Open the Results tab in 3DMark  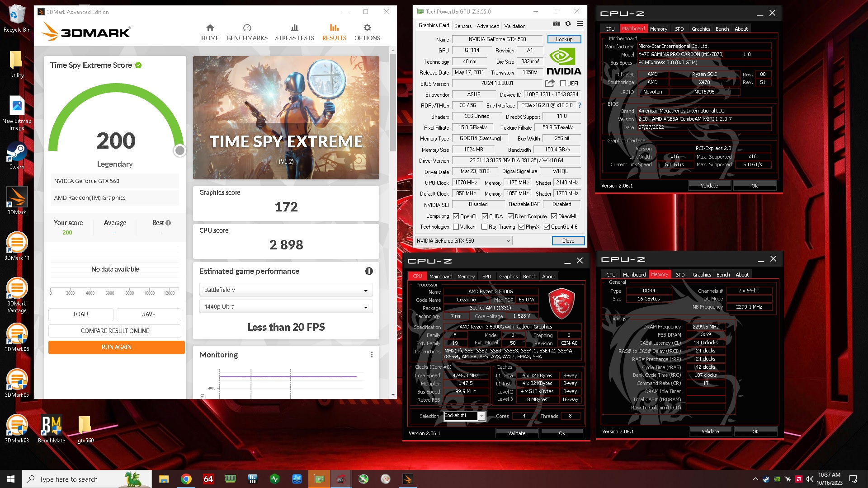point(334,33)
